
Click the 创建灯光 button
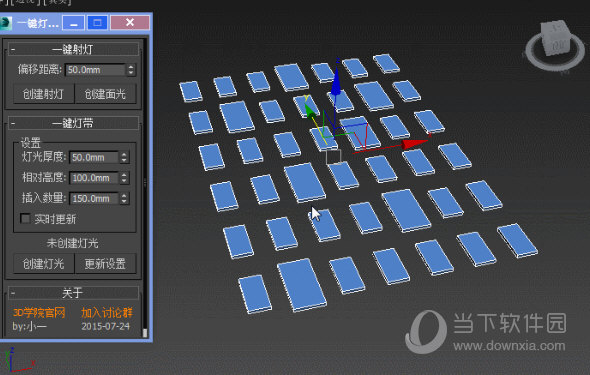coord(44,264)
